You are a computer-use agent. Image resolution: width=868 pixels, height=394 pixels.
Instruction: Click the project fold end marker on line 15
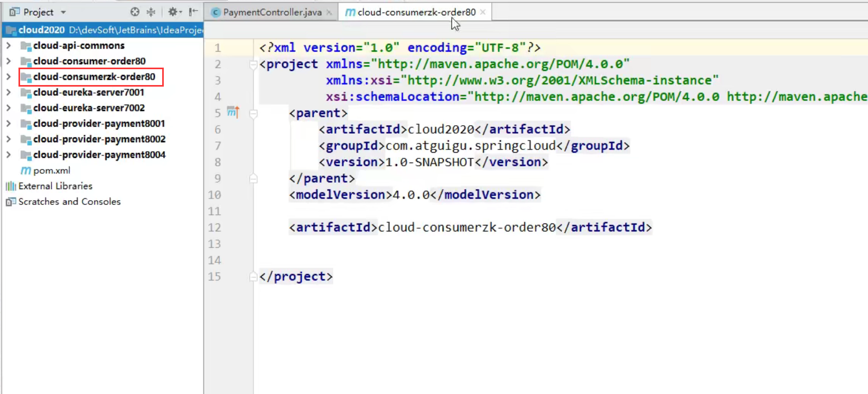(253, 277)
